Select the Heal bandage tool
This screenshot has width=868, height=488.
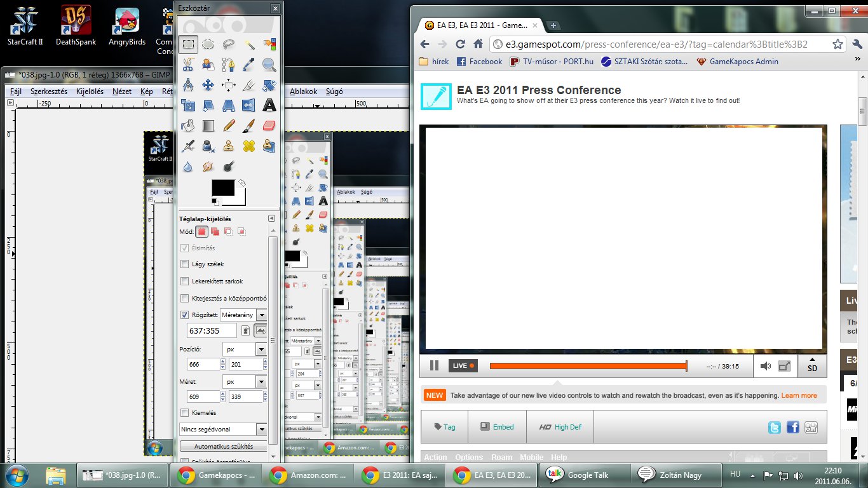[x=249, y=146]
